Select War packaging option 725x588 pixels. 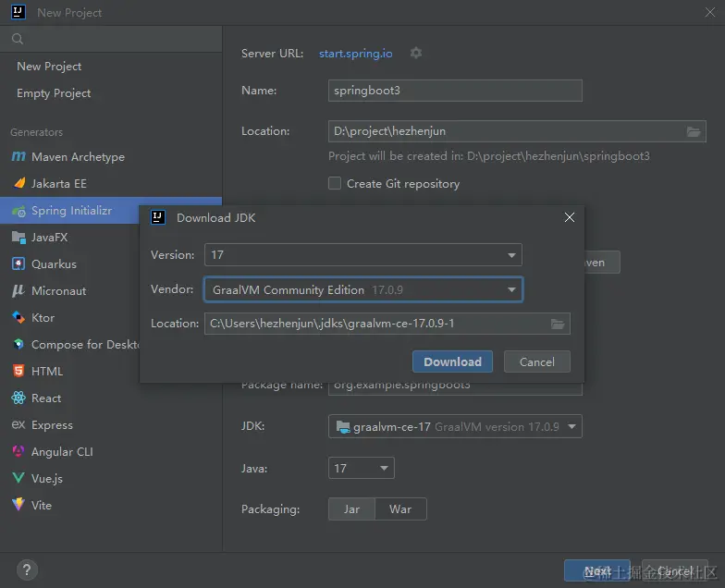coord(400,508)
